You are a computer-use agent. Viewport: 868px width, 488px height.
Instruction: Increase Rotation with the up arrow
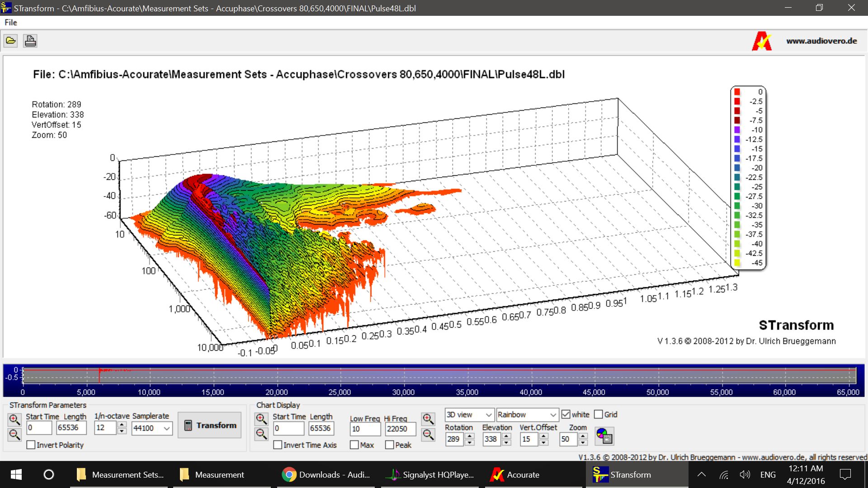[x=470, y=436]
